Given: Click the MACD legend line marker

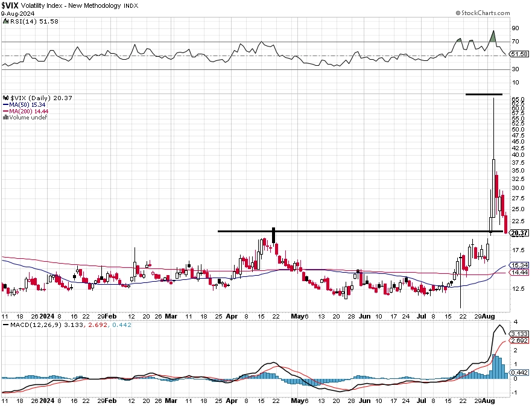Looking at the screenshot, I should pos(6,325).
